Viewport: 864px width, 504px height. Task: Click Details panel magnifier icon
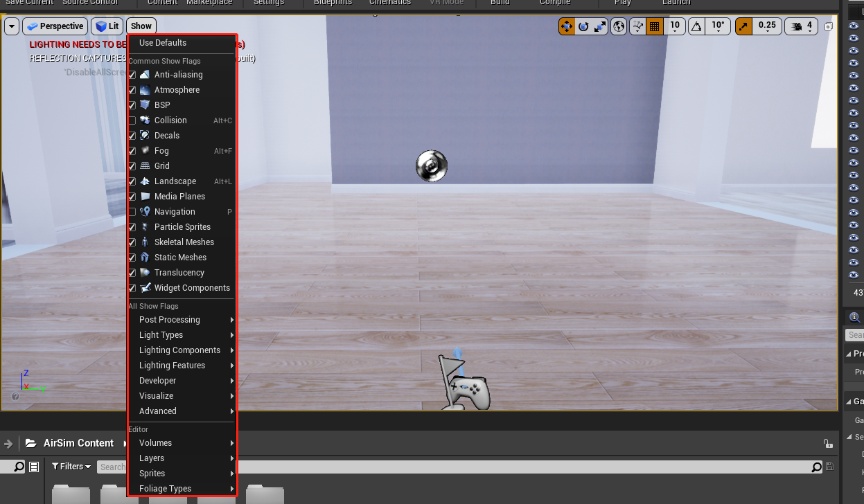(x=855, y=317)
